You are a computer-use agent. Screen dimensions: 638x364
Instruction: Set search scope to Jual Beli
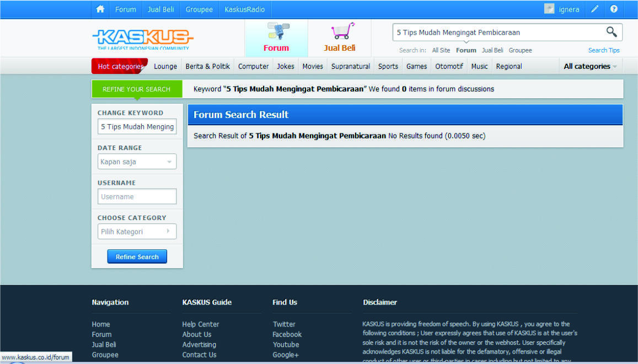[x=492, y=50]
